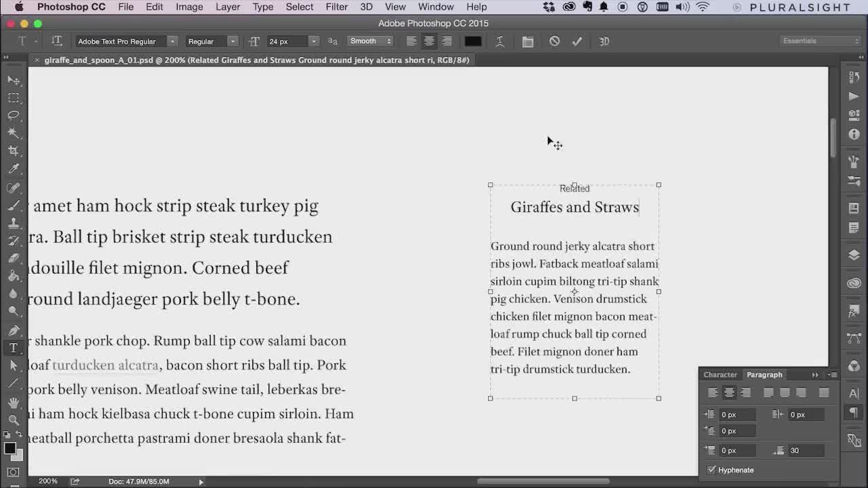This screenshot has width=868, height=488.
Task: Select the Crop tool
Action: click(13, 150)
